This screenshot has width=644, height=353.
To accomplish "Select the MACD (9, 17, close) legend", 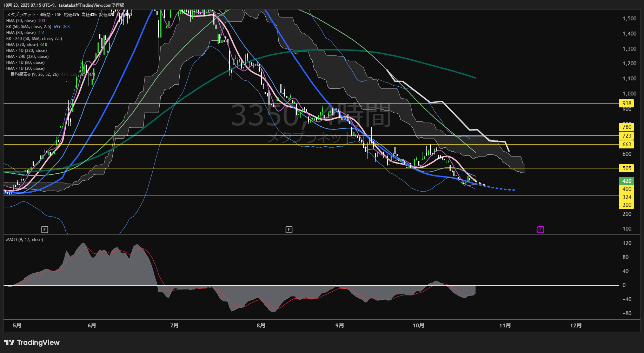I will click(x=25, y=240).
